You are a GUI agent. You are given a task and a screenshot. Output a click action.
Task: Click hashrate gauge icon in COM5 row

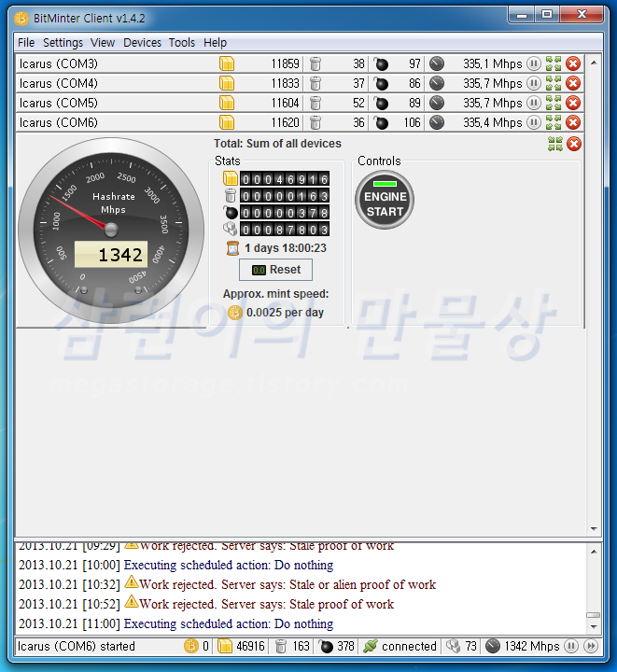[437, 103]
